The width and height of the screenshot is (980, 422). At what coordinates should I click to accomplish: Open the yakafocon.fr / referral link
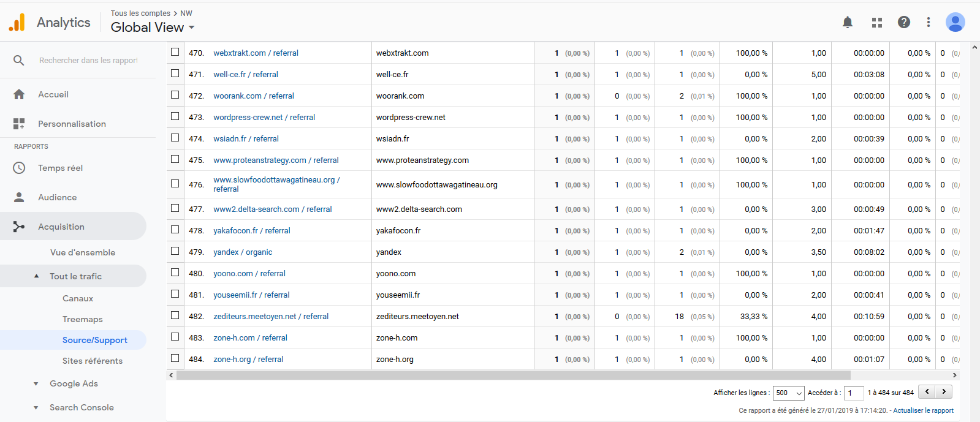click(252, 230)
